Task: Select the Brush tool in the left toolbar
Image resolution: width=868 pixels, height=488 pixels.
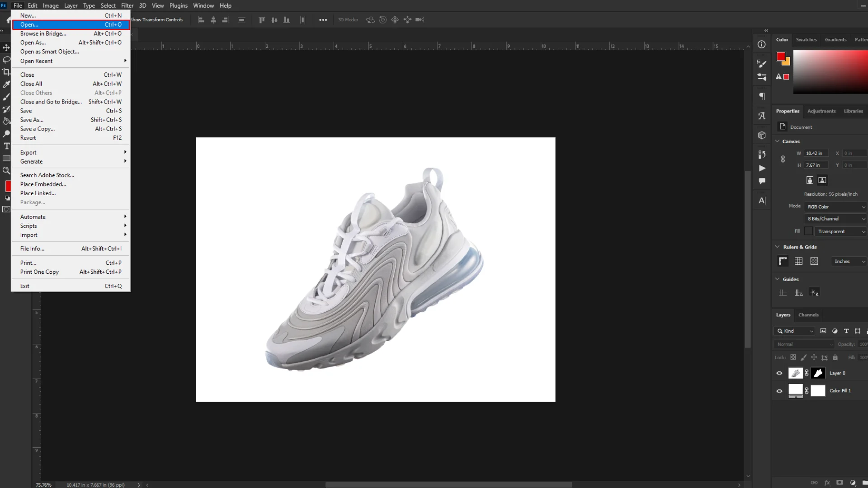Action: [x=6, y=97]
